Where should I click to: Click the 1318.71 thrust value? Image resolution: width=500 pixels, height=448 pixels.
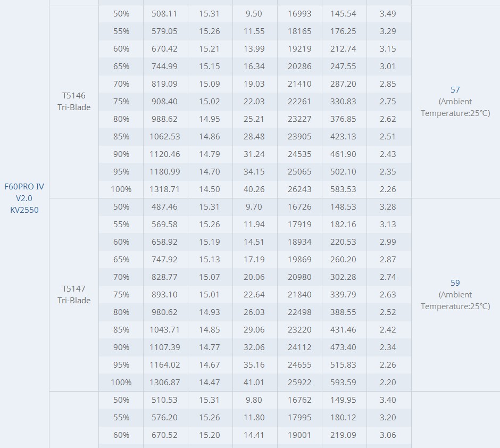[165, 189]
